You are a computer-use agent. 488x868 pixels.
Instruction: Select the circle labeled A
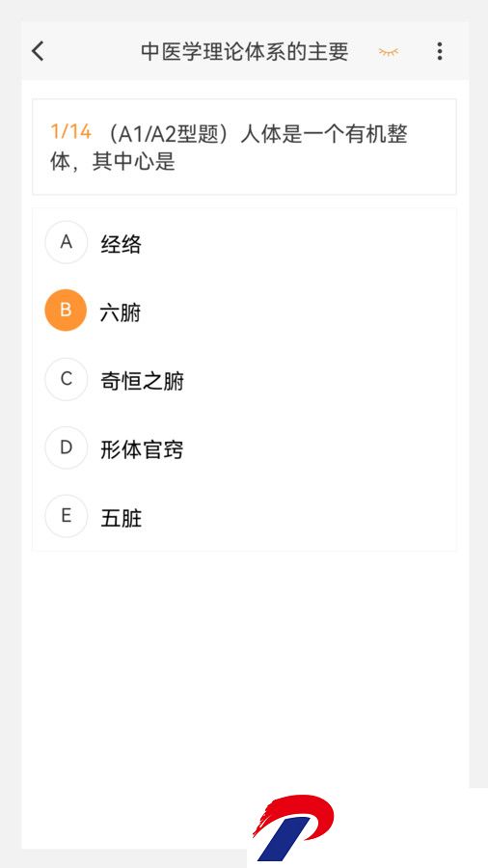(x=67, y=242)
